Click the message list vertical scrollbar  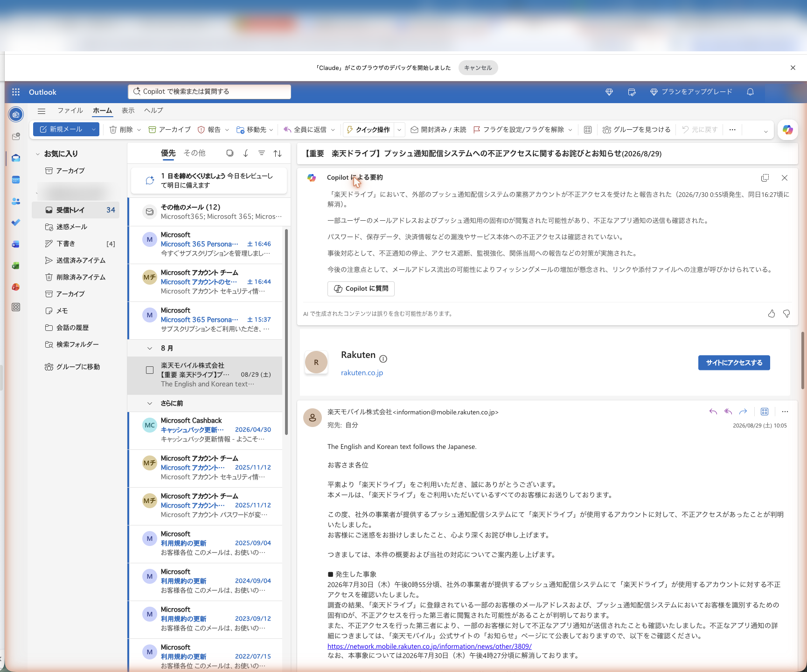click(x=286, y=331)
